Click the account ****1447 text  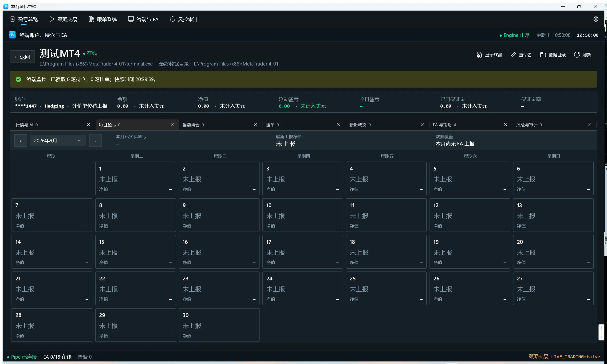26,106
